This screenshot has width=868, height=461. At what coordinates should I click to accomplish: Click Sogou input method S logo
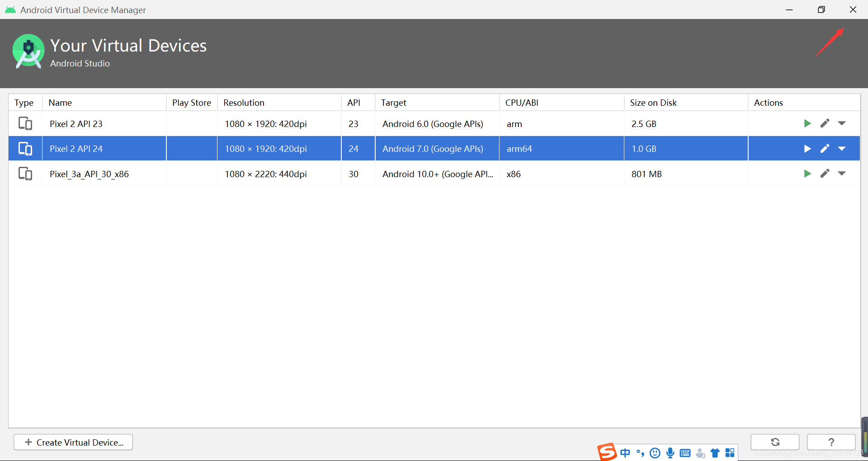tap(607, 452)
